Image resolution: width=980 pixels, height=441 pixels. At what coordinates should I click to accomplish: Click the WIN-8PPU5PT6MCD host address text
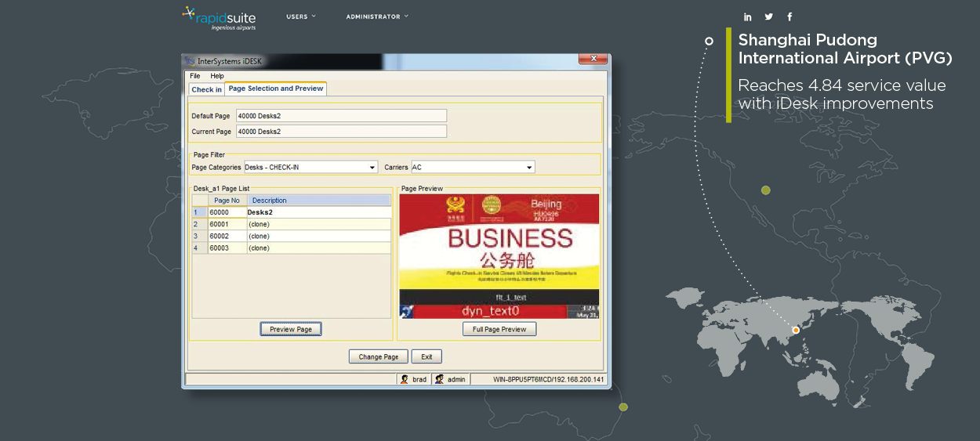click(x=549, y=379)
